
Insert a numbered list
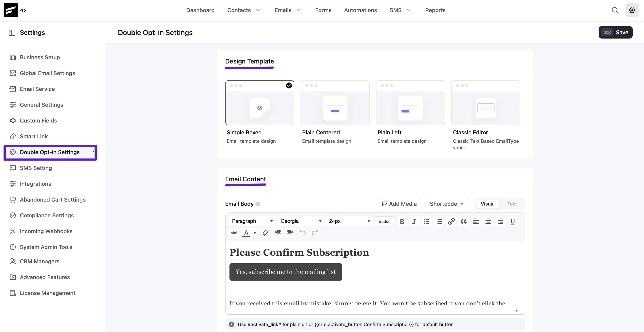439,221
